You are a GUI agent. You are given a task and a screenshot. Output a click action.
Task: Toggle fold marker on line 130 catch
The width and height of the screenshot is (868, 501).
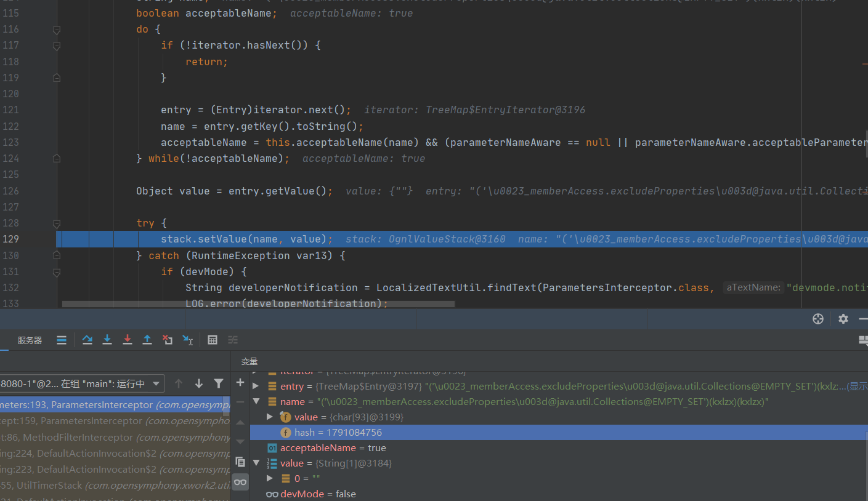tap(57, 255)
